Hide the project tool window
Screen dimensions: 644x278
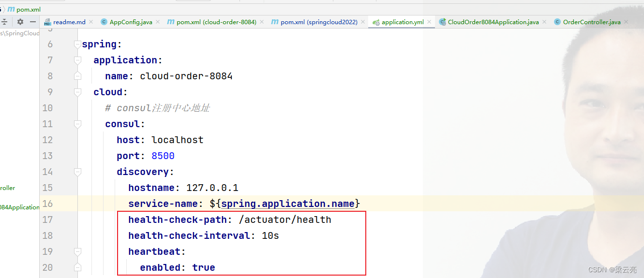coord(33,22)
